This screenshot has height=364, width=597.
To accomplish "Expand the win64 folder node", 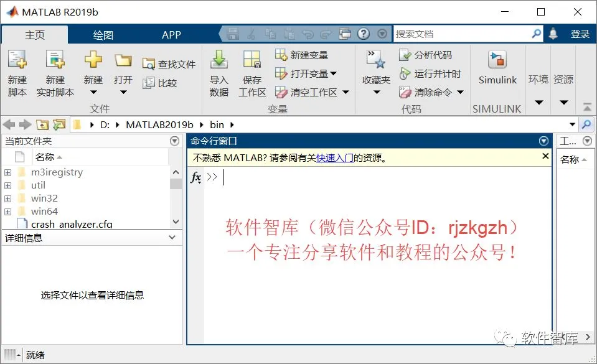I will 7,212.
